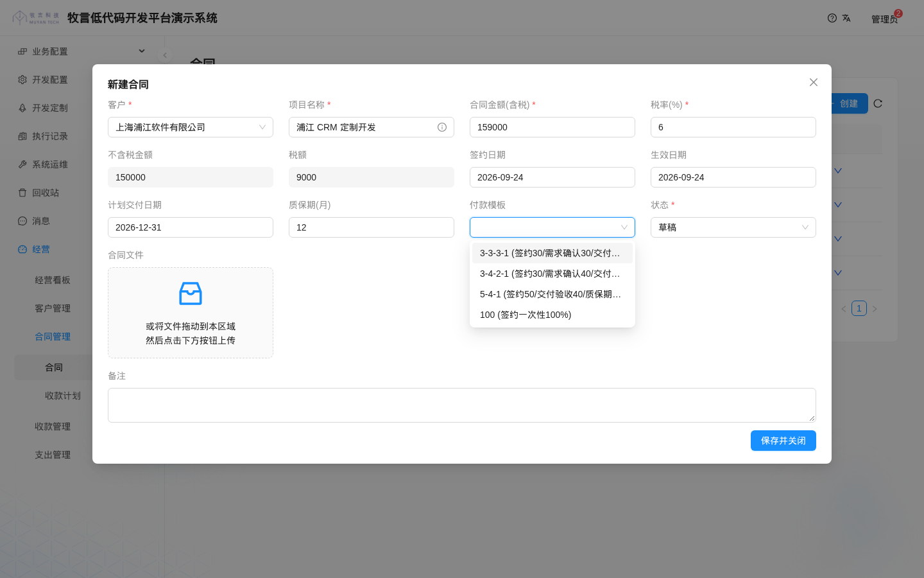Click the 创建 button

point(848,103)
